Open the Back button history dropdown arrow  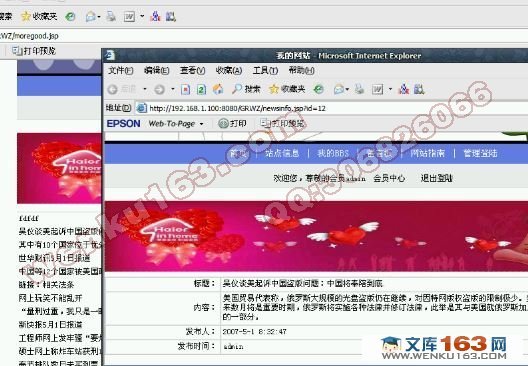(x=145, y=89)
